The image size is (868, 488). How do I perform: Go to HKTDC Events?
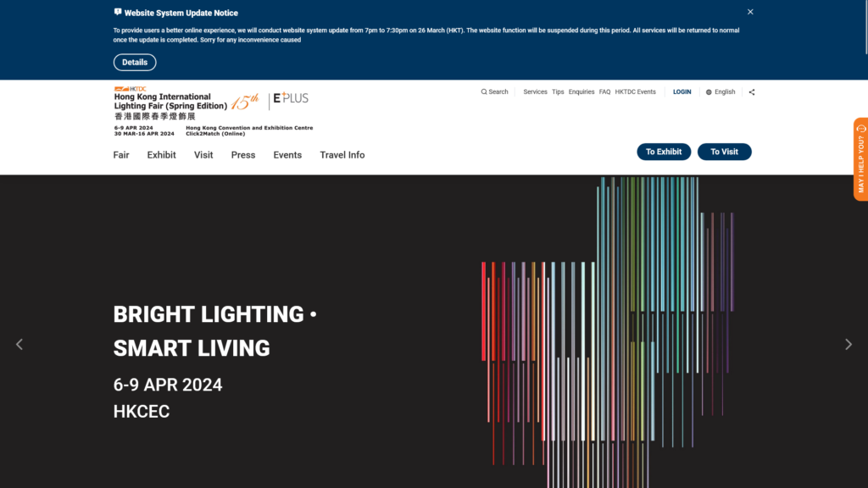[x=635, y=91]
